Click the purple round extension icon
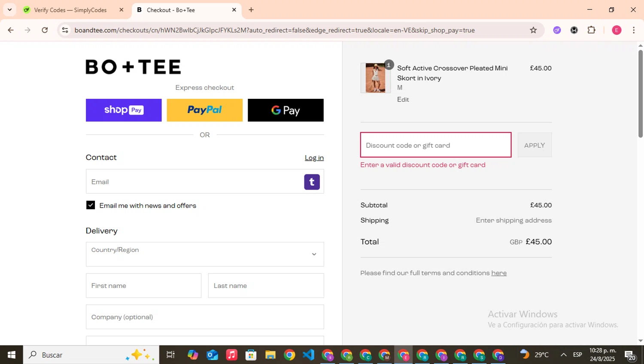Viewport: 644px width, 364px height. pos(557,30)
